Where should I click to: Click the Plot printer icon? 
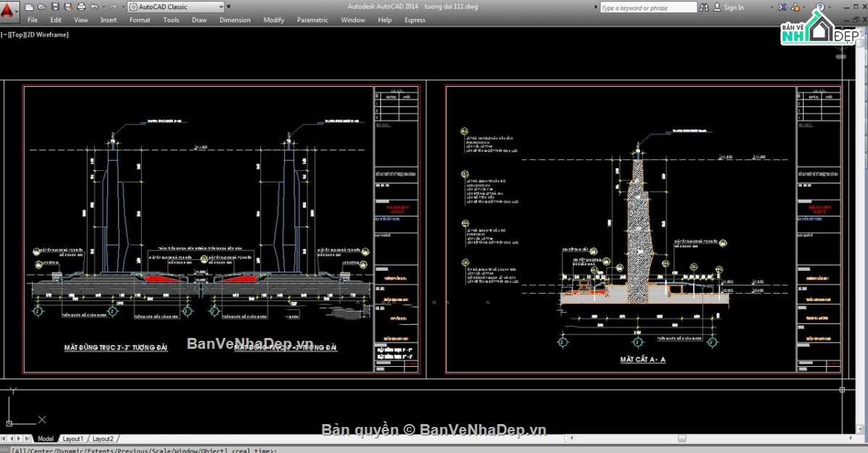click(82, 7)
